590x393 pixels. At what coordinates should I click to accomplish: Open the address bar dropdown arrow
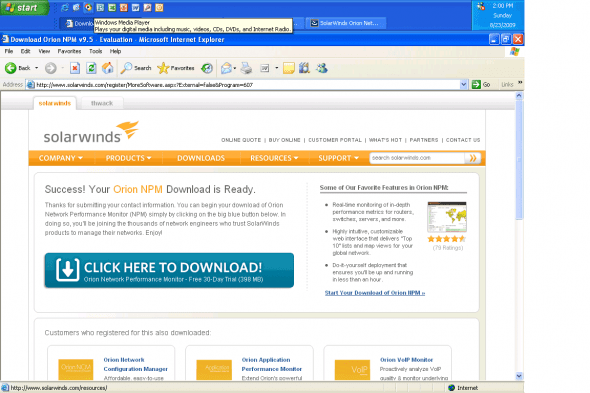464,85
